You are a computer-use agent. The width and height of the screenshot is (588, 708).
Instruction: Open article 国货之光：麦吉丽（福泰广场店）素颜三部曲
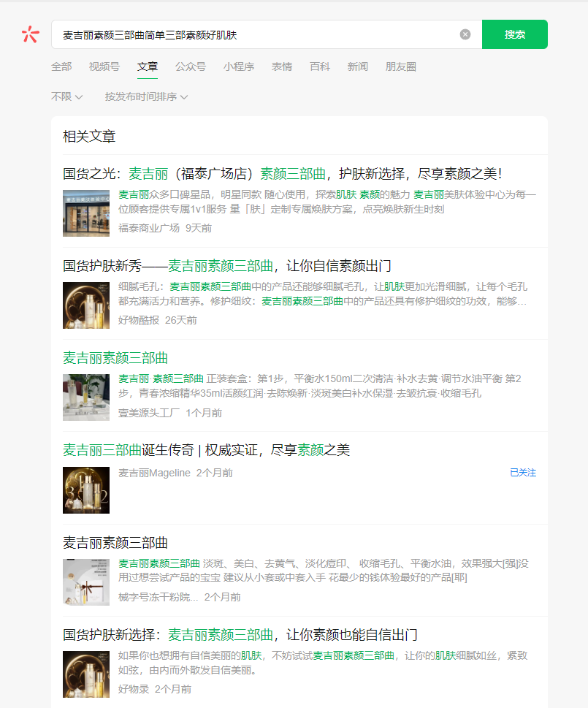(x=283, y=174)
